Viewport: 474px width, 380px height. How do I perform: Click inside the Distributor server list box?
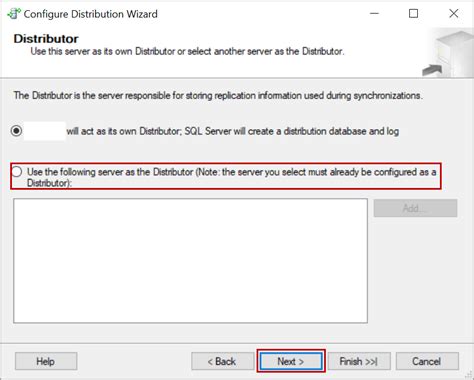190,261
